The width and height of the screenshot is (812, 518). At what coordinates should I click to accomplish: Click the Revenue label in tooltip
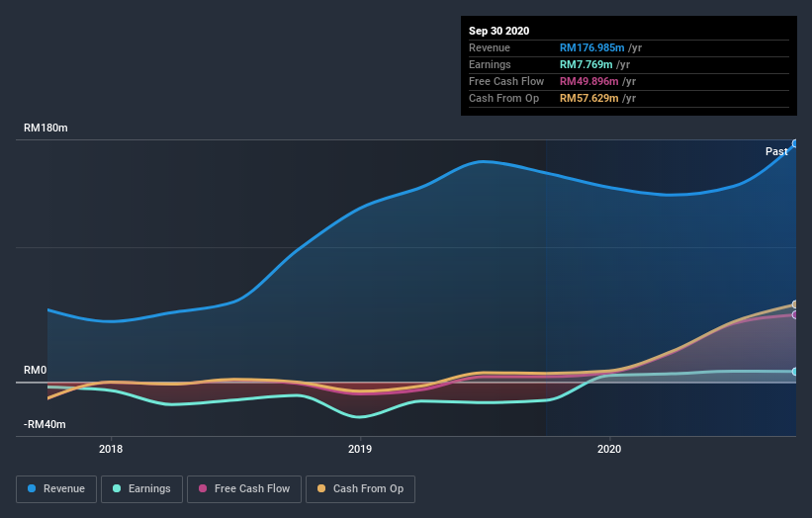pos(490,47)
